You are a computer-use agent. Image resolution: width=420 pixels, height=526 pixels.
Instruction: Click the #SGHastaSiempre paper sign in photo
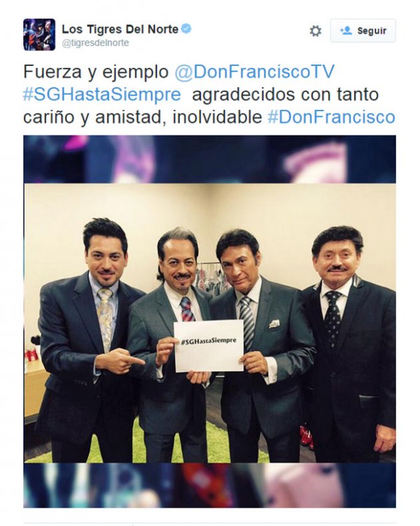(x=209, y=346)
